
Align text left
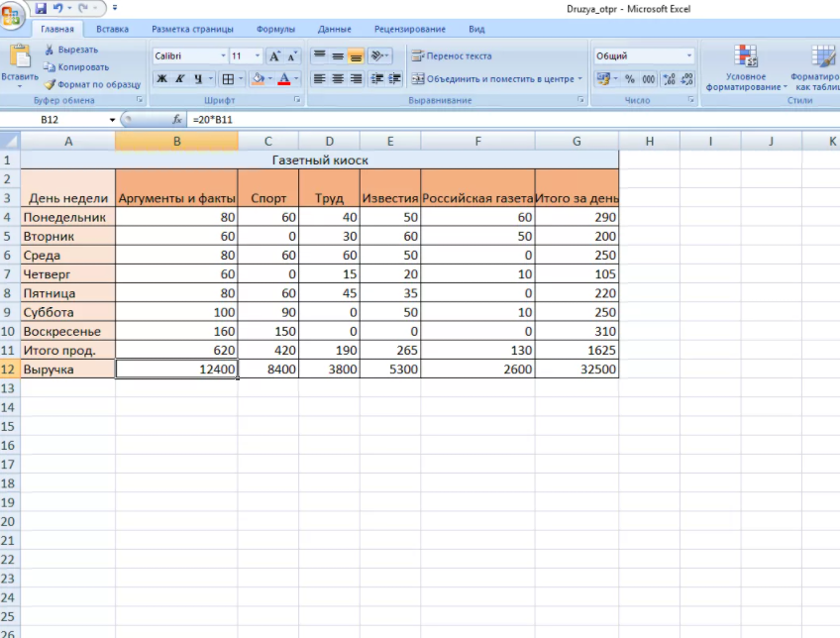point(319,78)
